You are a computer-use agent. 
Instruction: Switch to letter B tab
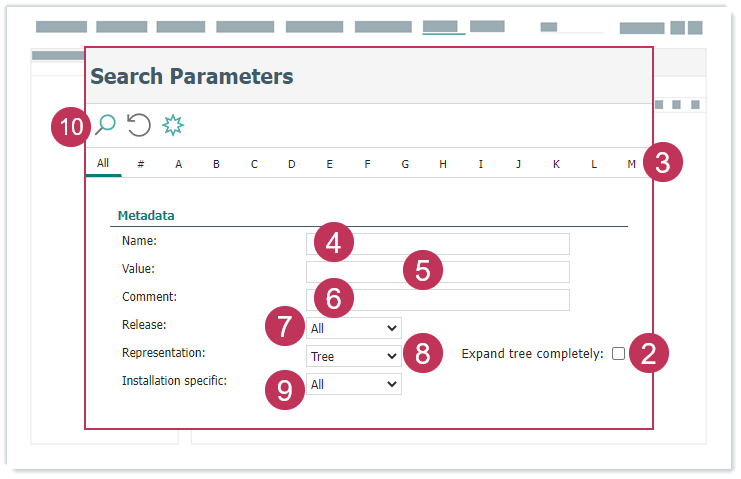tap(216, 164)
